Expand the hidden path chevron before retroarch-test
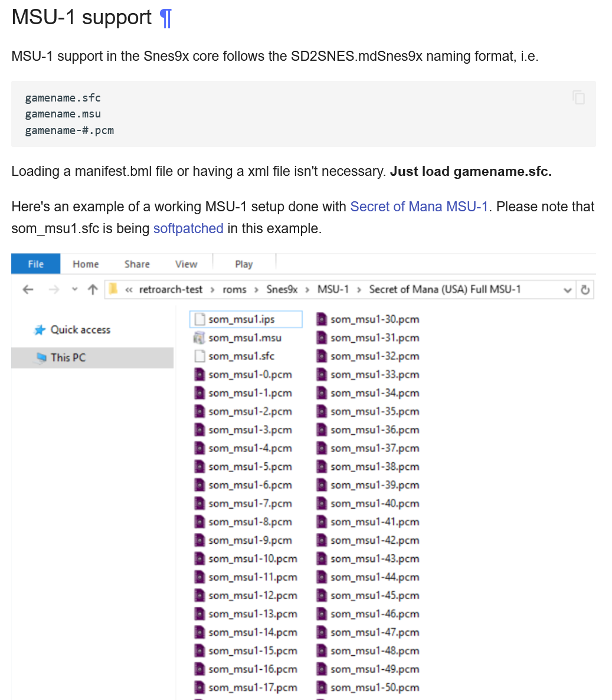The width and height of the screenshot is (612, 700). click(x=129, y=290)
